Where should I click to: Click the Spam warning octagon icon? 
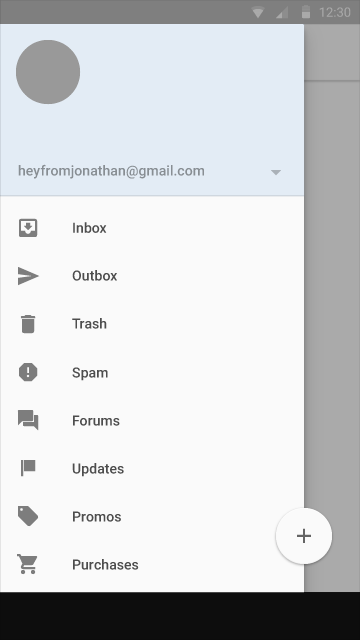28,372
